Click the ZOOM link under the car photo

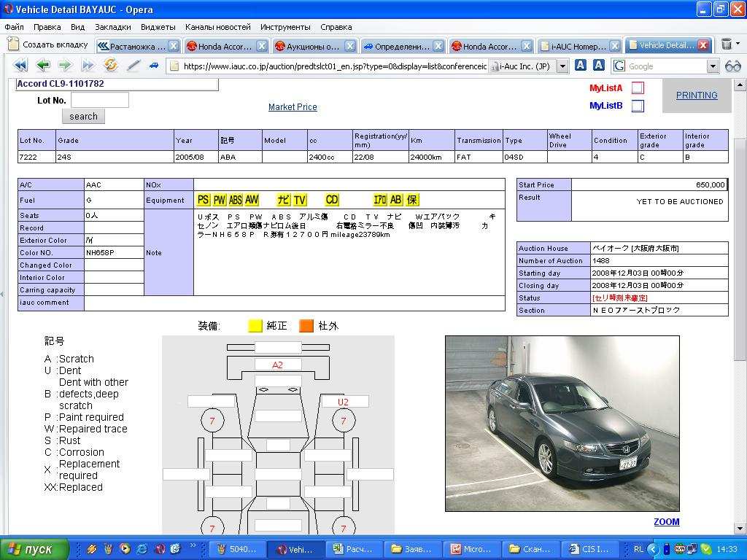tap(667, 522)
